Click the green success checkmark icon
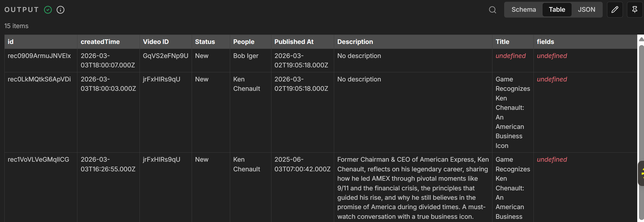Image resolution: width=644 pixels, height=222 pixels. tap(48, 10)
